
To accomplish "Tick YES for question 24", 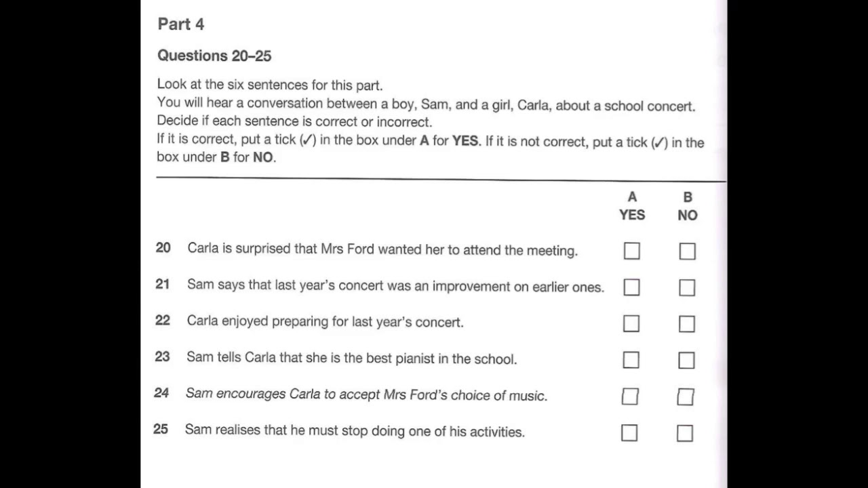I will [x=630, y=396].
